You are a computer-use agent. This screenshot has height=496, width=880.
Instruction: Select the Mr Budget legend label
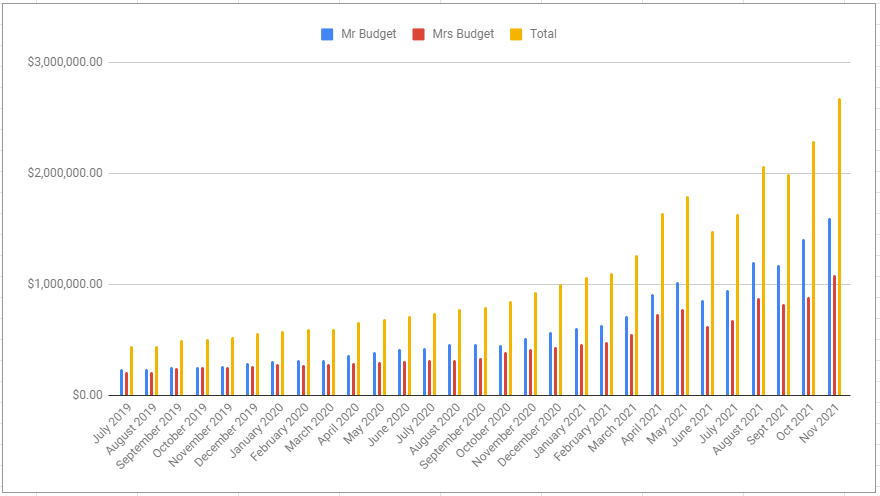[x=369, y=34]
